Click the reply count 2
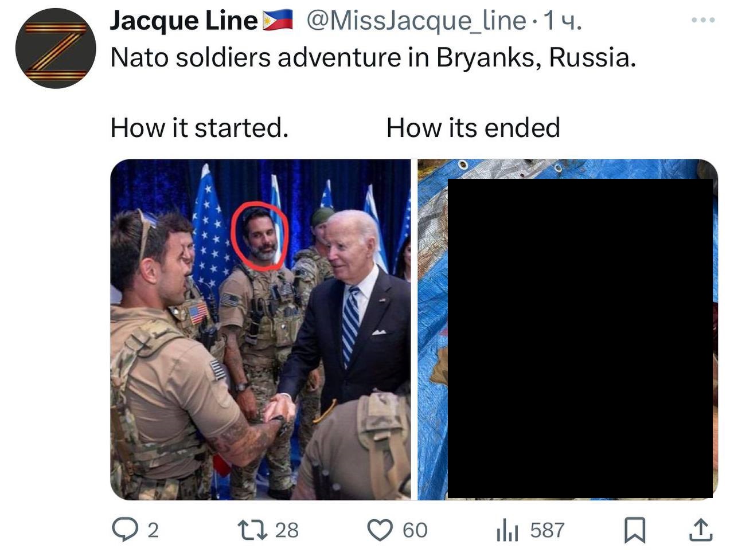734x560 pixels. pos(153,530)
